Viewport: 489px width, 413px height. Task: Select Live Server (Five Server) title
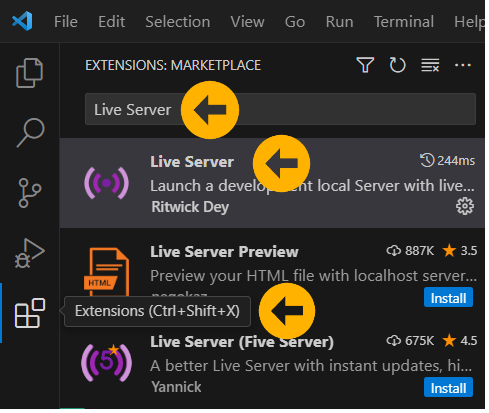[x=242, y=342]
